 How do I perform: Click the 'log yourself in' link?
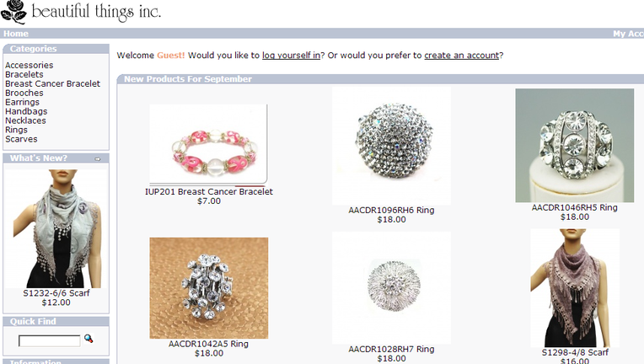pos(291,56)
